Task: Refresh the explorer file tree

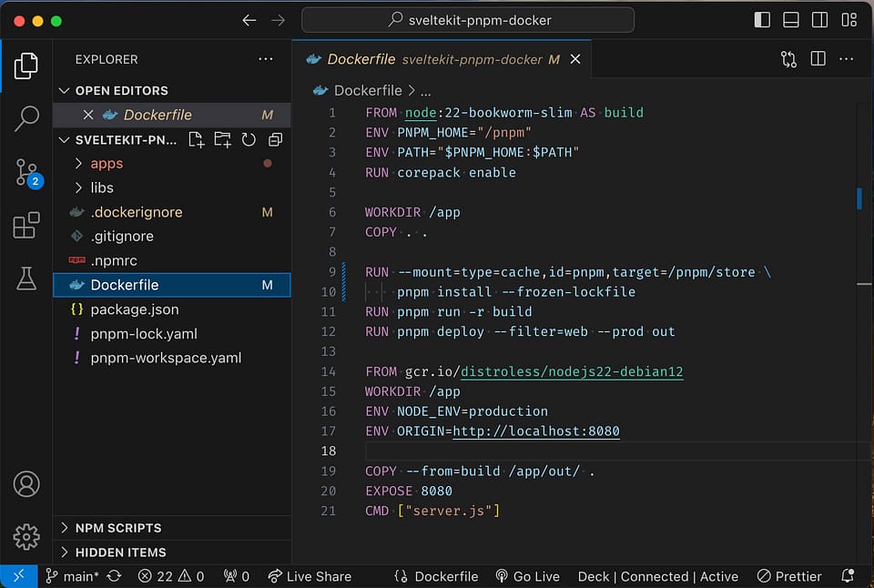Action: [249, 139]
